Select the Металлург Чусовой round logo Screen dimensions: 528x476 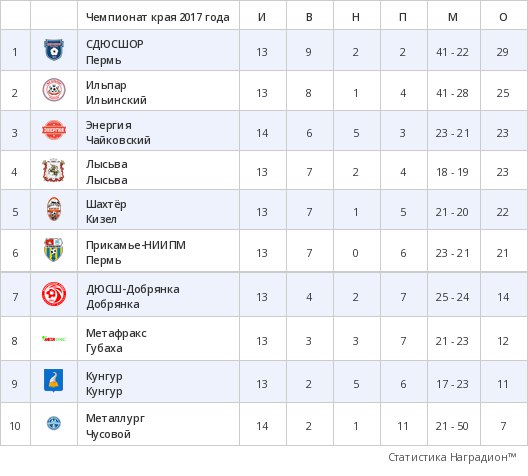tap(54, 423)
